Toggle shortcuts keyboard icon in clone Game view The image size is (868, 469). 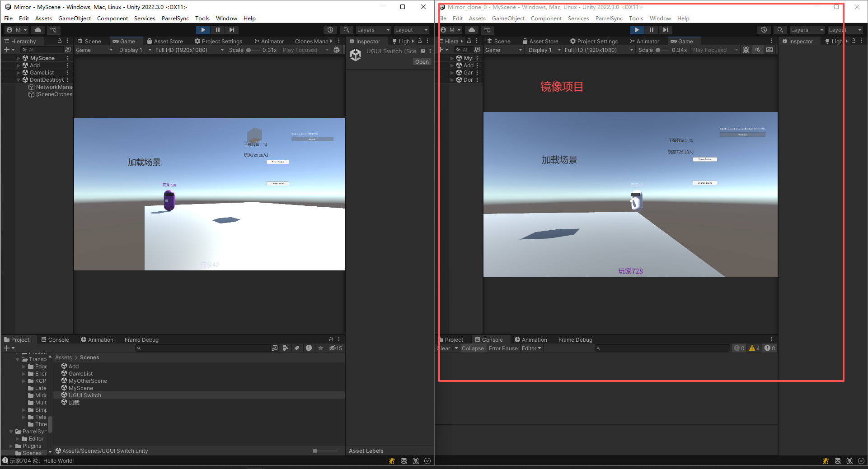(x=769, y=50)
